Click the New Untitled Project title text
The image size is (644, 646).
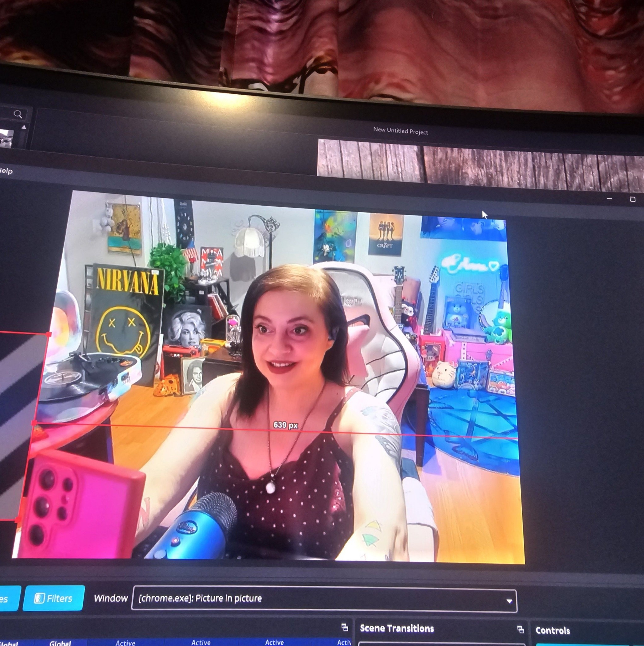click(400, 131)
